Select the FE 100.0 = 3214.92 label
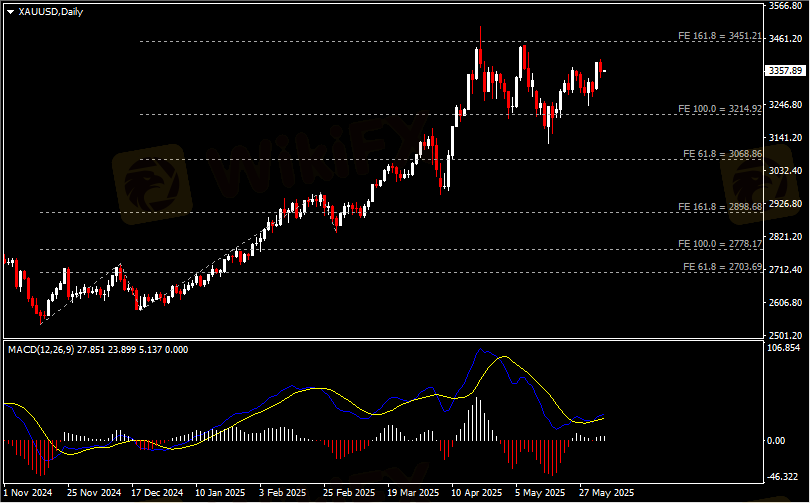The image size is (810, 503). click(x=720, y=108)
